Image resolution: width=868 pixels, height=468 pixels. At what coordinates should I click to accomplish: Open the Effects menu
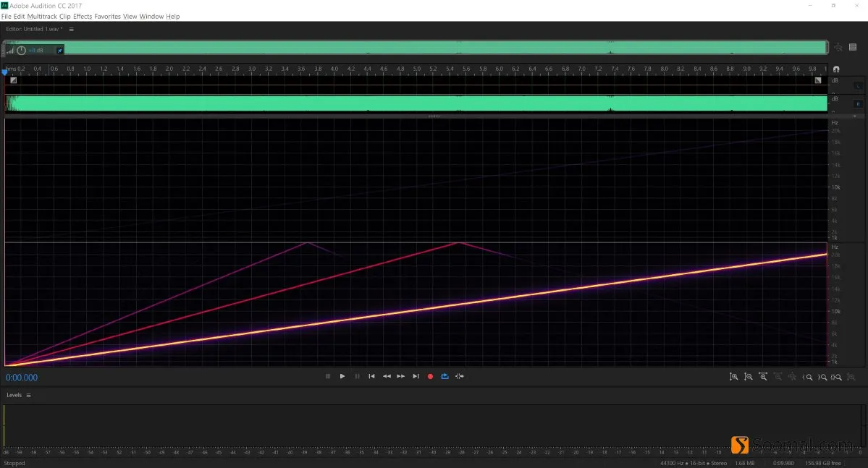tap(83, 17)
